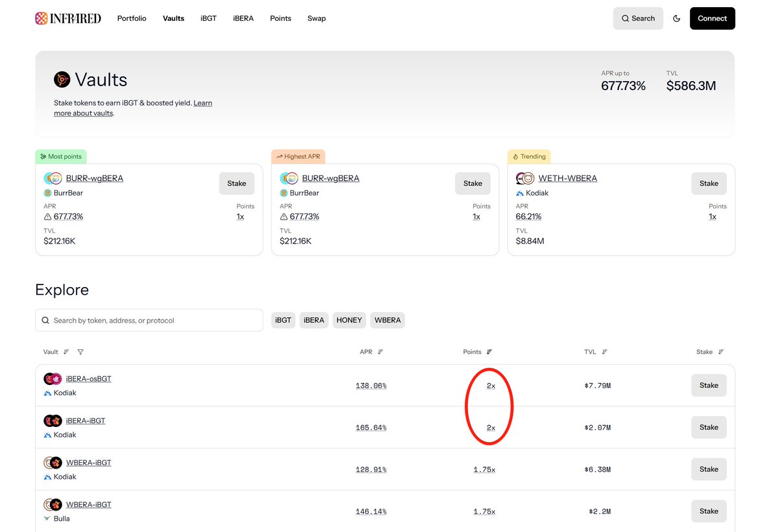Filter vaults by iBGT chip

tap(283, 320)
